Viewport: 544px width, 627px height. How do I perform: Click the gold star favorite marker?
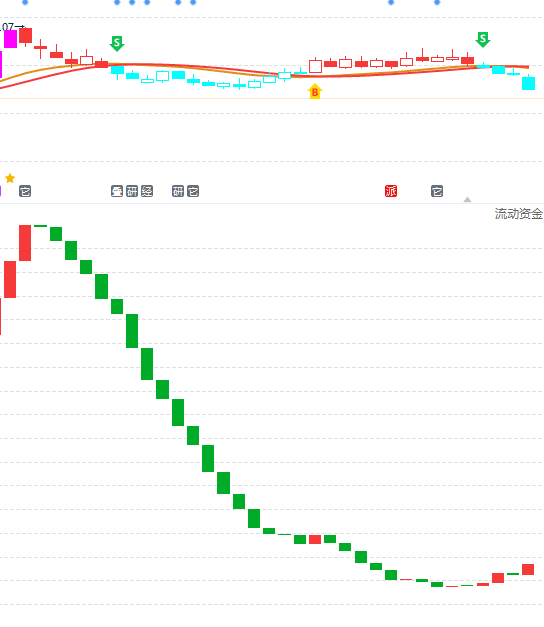(x=10, y=178)
